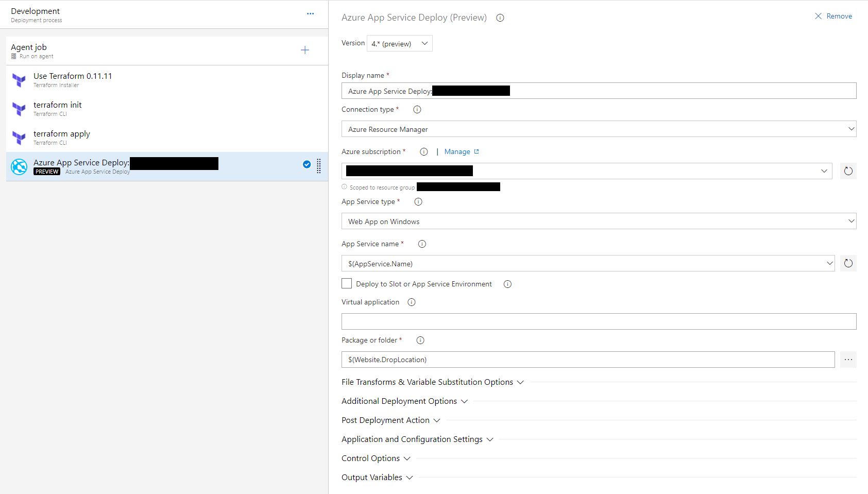Click the drag handle of Azure App Service Deploy task
The image size is (868, 494).
click(319, 166)
